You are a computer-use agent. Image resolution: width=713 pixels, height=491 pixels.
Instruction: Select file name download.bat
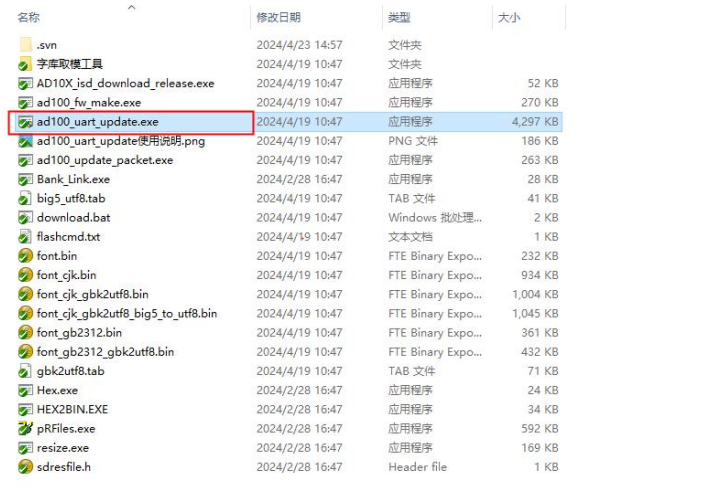(74, 218)
